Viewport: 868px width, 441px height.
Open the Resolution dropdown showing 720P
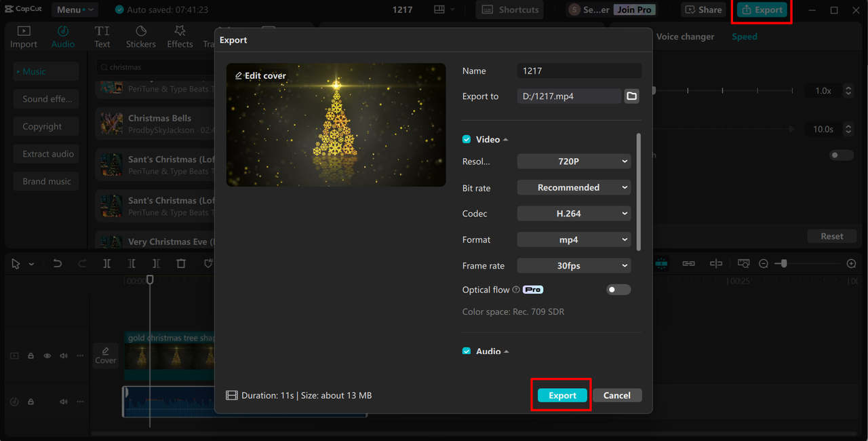574,161
